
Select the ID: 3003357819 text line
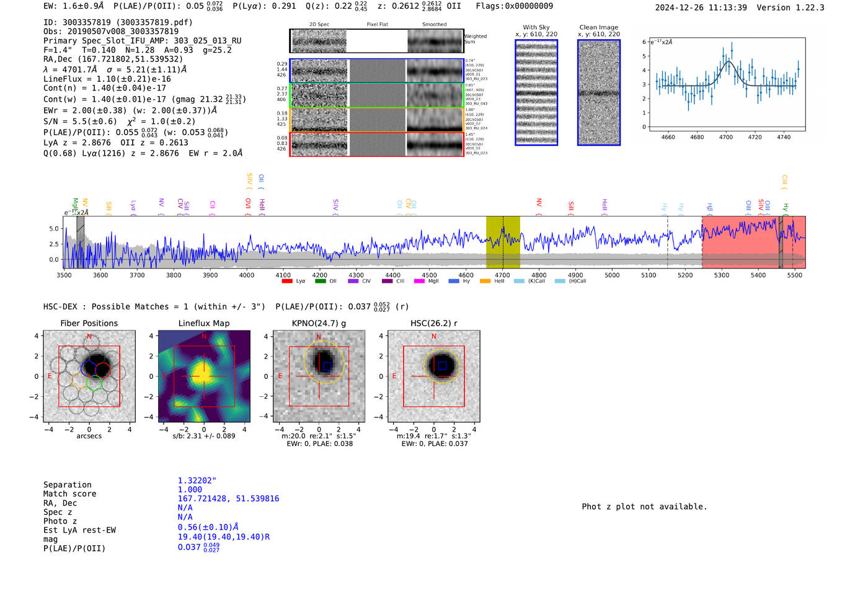(x=118, y=22)
